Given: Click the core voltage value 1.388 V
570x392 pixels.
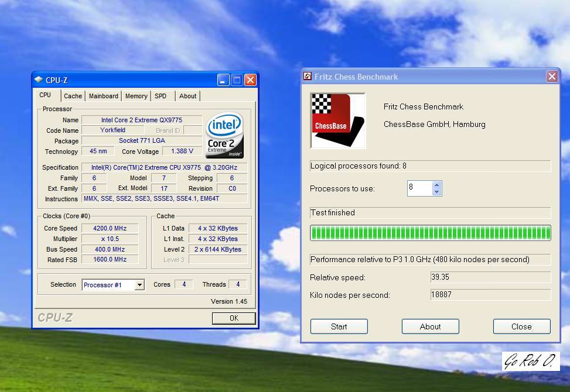Looking at the screenshot, I should pyautogui.click(x=182, y=151).
